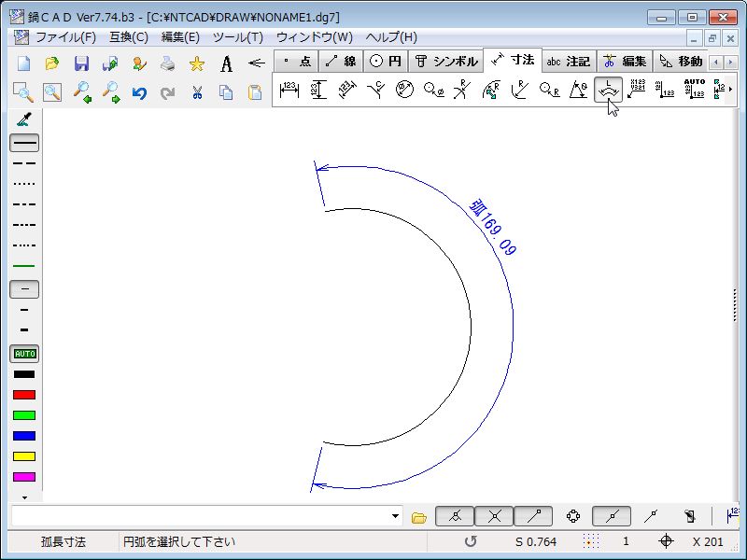
Task: Select the diameter dimension tool inside circle
Action: [405, 90]
